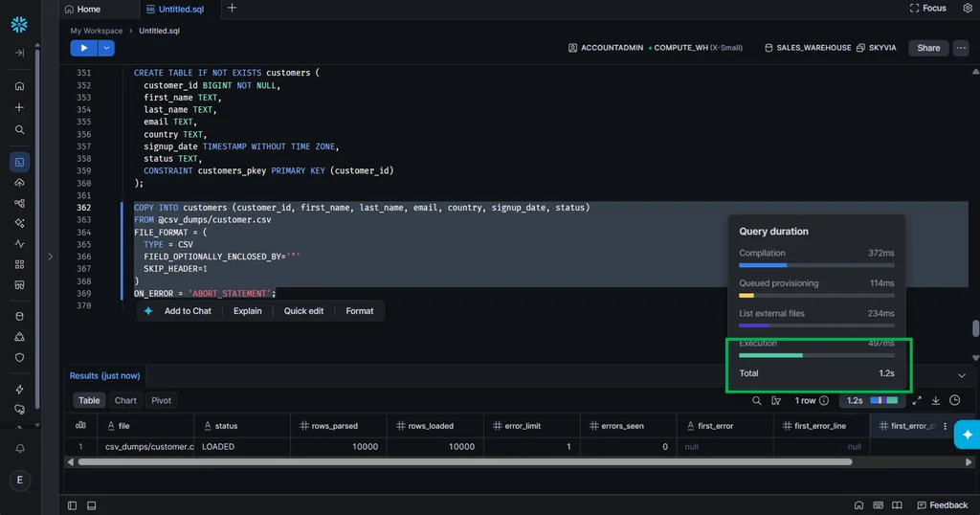Open the Marketplace storefront sidebar icon
Image resolution: width=980 pixels, height=515 pixels.
pos(19,285)
